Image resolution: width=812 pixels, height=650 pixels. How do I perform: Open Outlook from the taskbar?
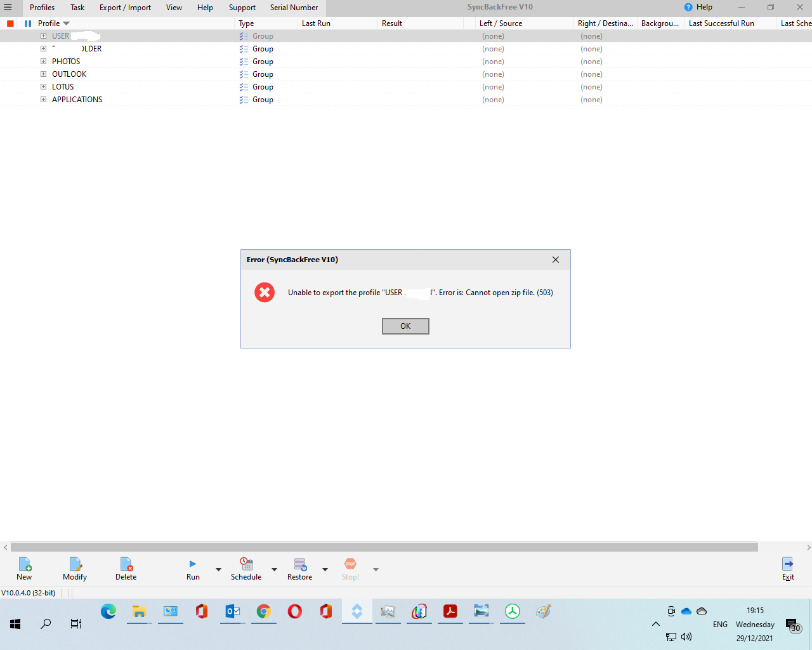[x=233, y=611]
